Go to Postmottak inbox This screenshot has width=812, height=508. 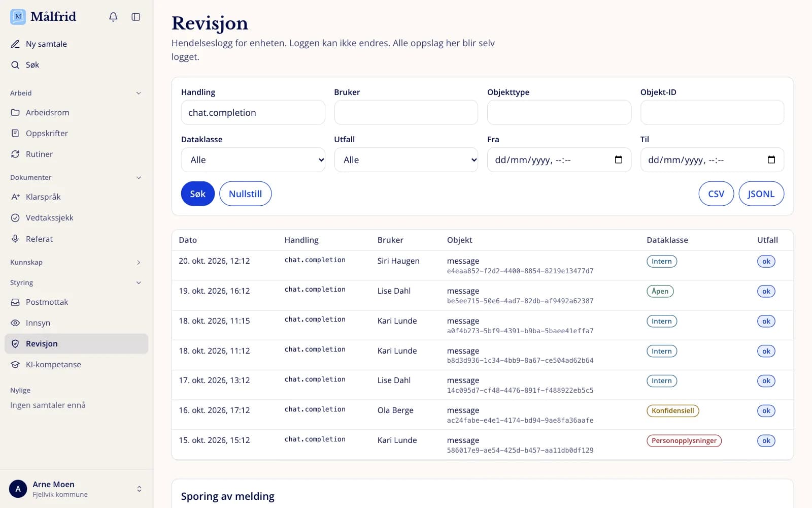point(76,302)
